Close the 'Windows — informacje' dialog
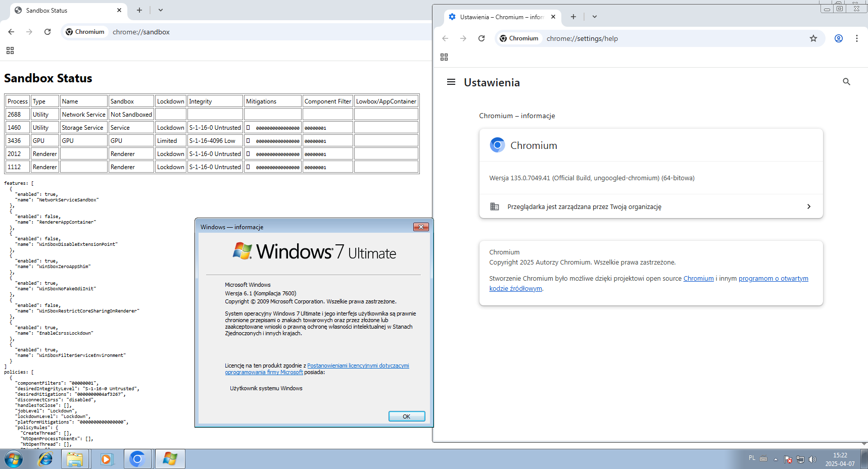868x469 pixels. tap(421, 227)
